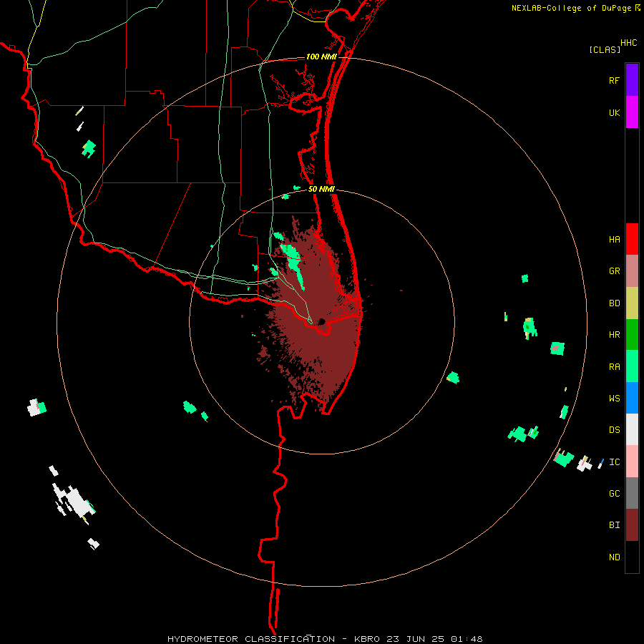
Task: Click the UK legend label
Action: point(614,112)
